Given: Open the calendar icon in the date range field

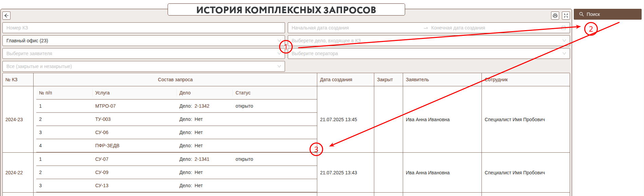Looking at the screenshot, I should coord(564,28).
